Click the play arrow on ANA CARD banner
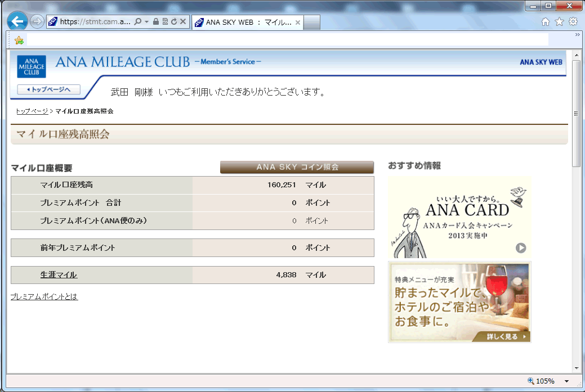The height and width of the screenshot is (392, 585). coord(521,248)
